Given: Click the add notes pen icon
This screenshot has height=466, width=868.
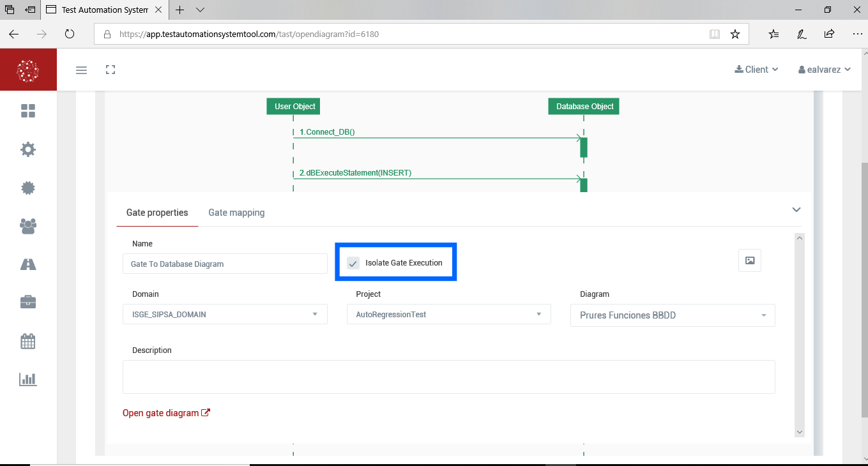Looking at the screenshot, I should click(x=801, y=34).
